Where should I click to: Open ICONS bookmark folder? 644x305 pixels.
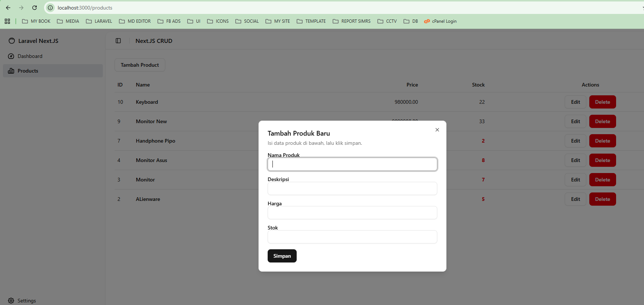click(218, 21)
